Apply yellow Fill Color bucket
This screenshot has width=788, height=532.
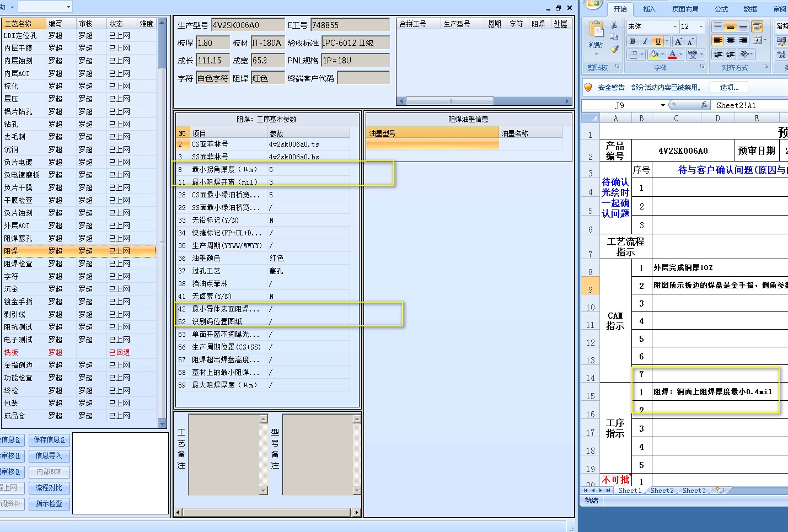click(654, 55)
